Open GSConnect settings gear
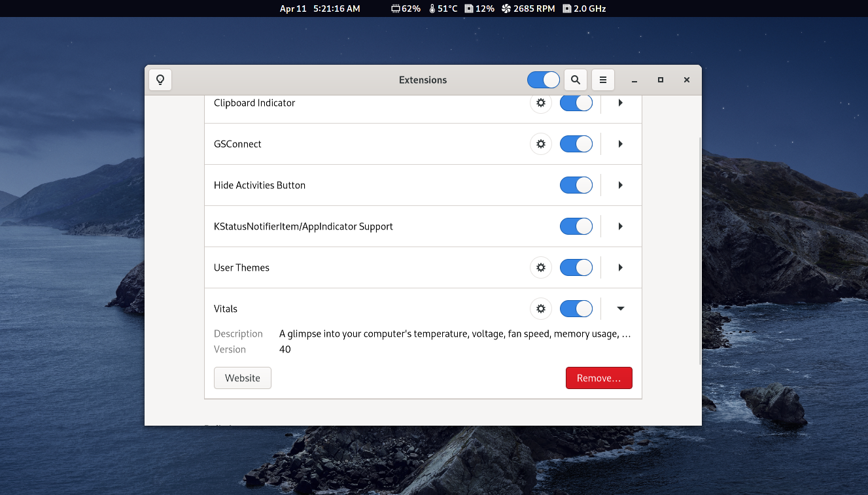Image resolution: width=868 pixels, height=495 pixels. 541,144
